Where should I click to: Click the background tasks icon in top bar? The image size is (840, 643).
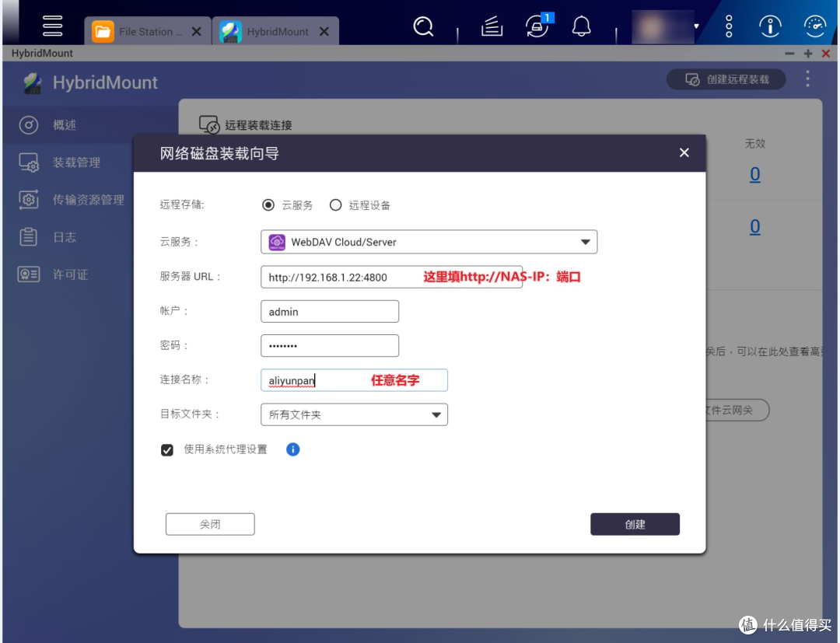[536, 26]
